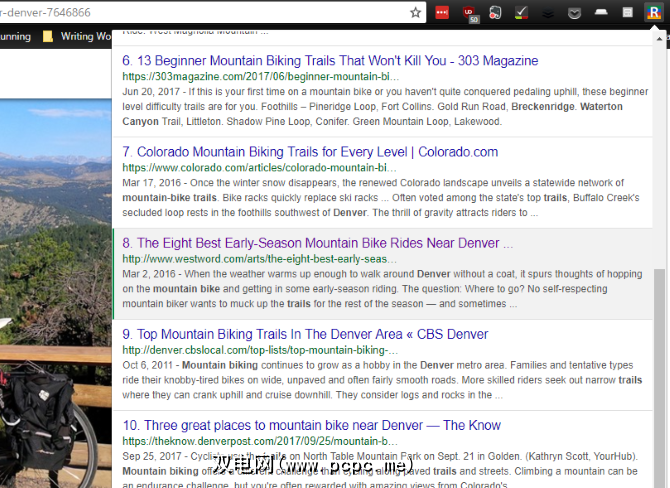Viewport: 670px width, 488px height.
Task: Click the Pocket save extension icon
Action: (574, 13)
